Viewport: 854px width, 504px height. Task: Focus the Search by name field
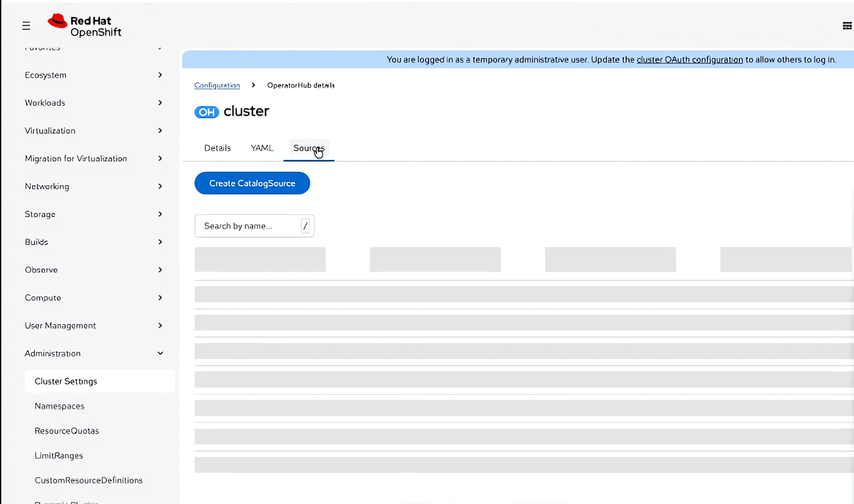click(254, 226)
